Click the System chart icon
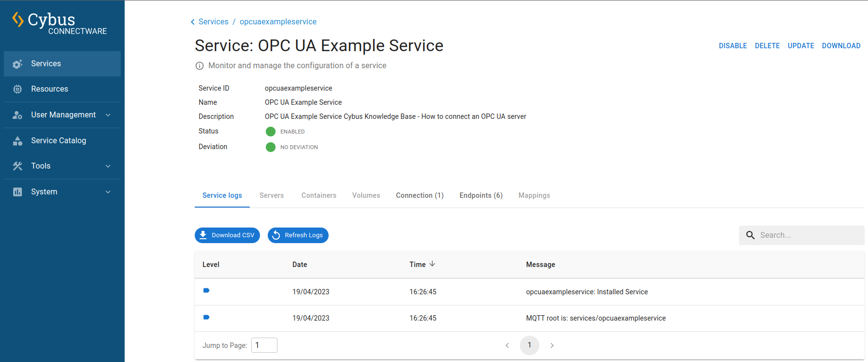The width and height of the screenshot is (868, 362). click(18, 192)
